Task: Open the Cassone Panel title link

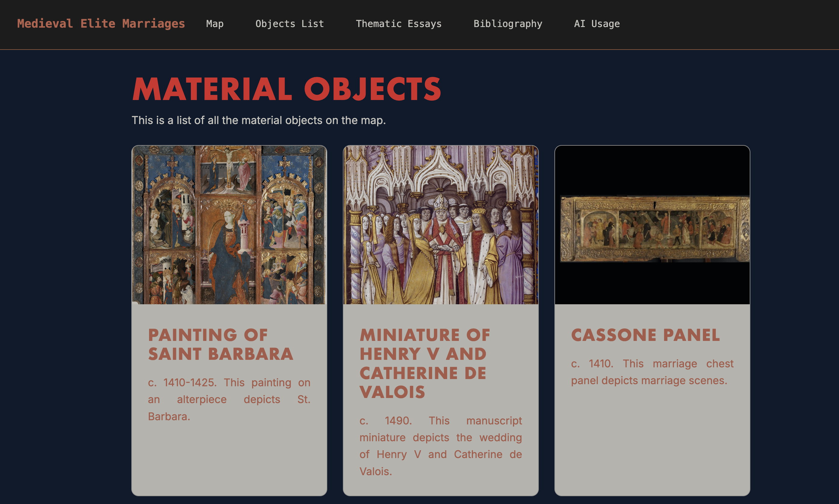Action: pyautogui.click(x=645, y=335)
